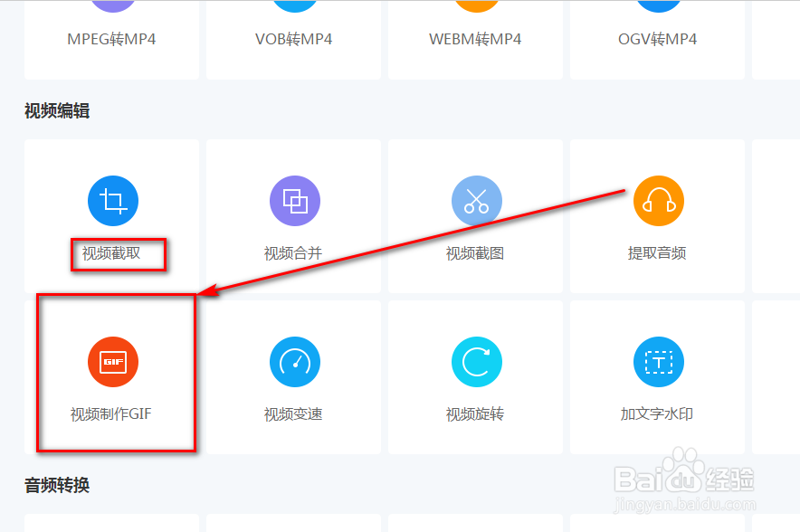Click the 加文字水印 watermark icon
The height and width of the screenshot is (532, 800).
pos(658,361)
